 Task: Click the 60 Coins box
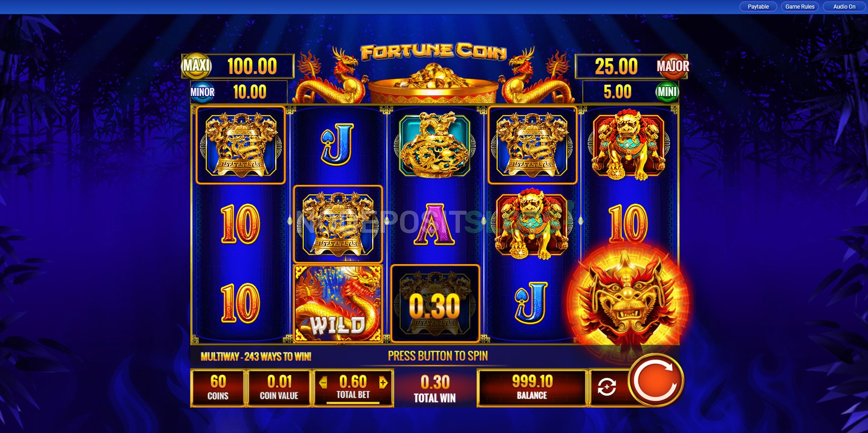(x=218, y=388)
